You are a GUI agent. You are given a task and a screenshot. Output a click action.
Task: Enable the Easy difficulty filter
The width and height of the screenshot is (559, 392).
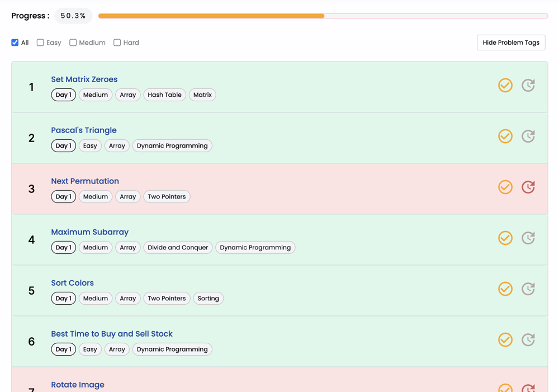40,42
